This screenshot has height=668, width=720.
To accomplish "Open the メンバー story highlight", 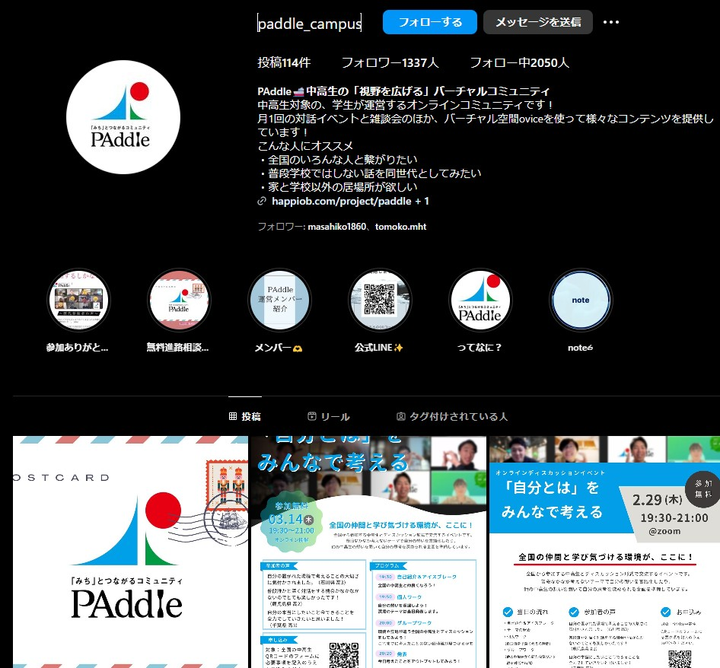I will (x=280, y=300).
